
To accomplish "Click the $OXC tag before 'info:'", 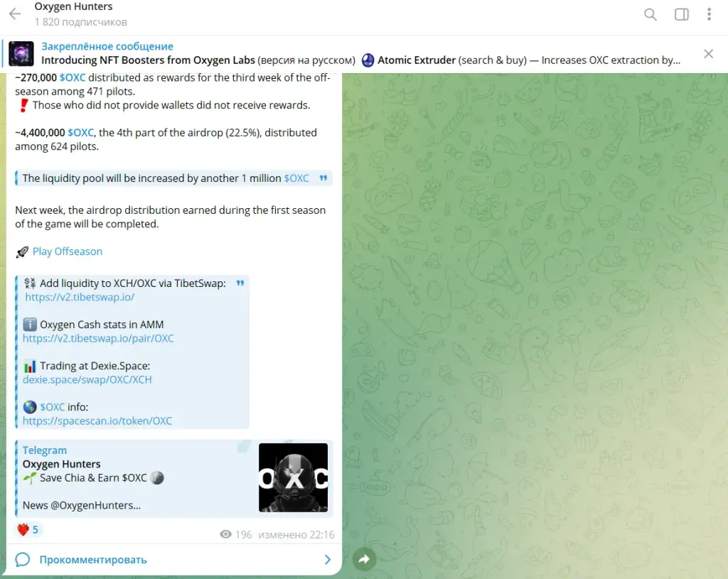I will click(53, 407).
